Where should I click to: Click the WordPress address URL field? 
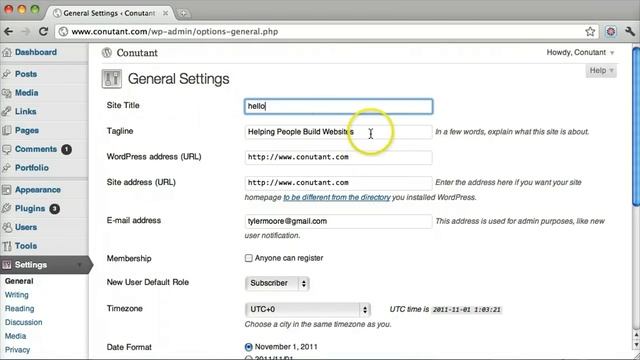coord(338,157)
